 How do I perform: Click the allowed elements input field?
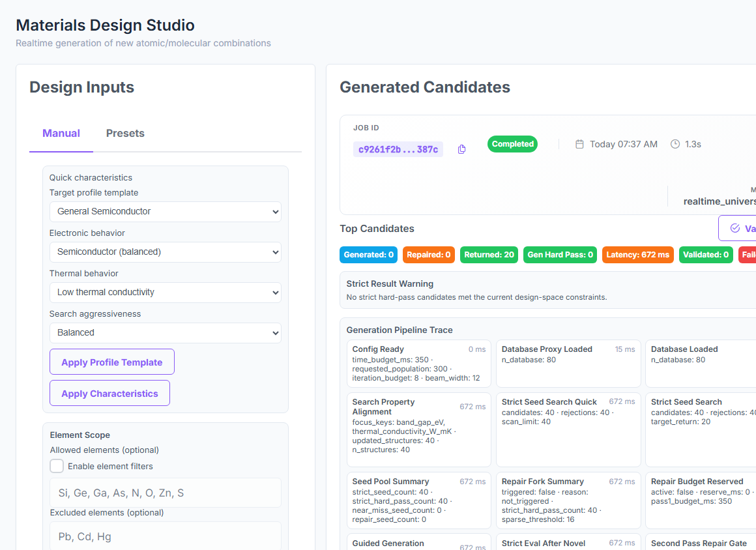[166, 493]
